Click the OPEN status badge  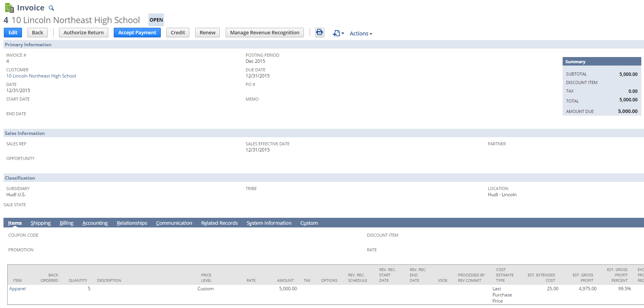[x=156, y=20]
